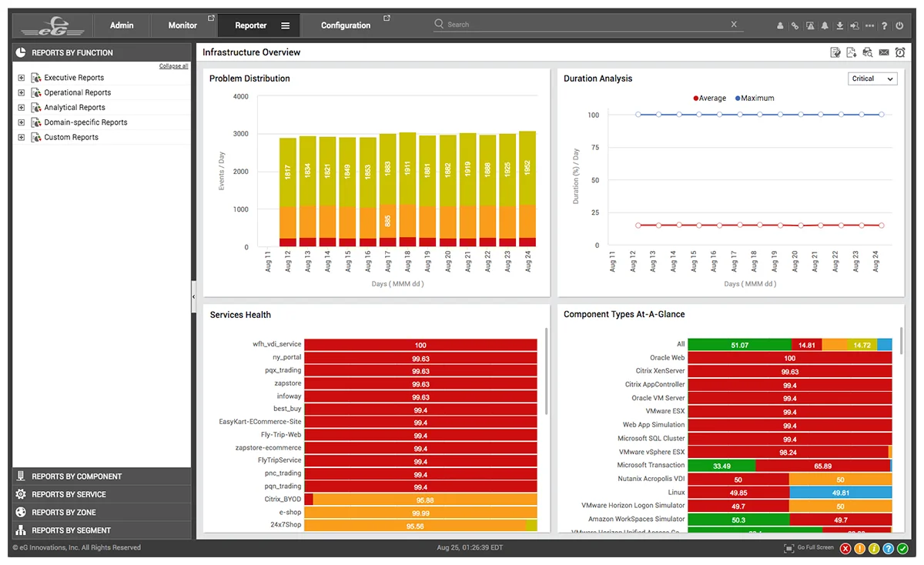The width and height of the screenshot is (924, 565).
Task: Click the Oracle Web component label
Action: (x=667, y=358)
